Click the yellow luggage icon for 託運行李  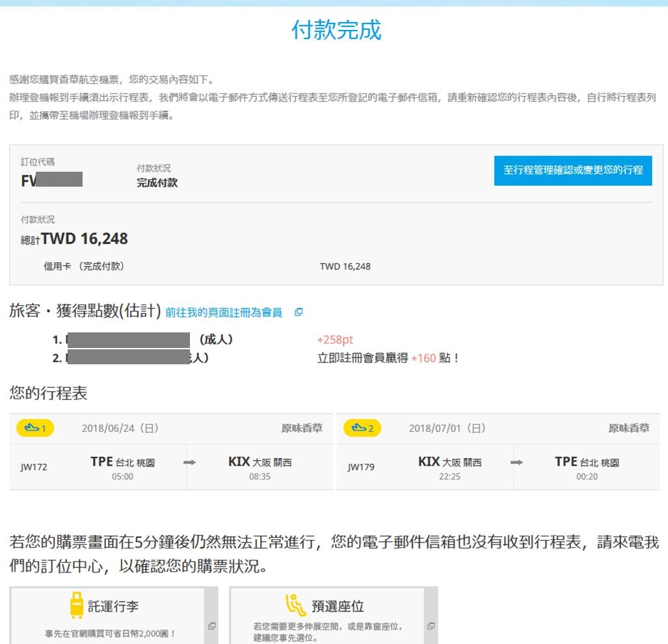coord(77,605)
